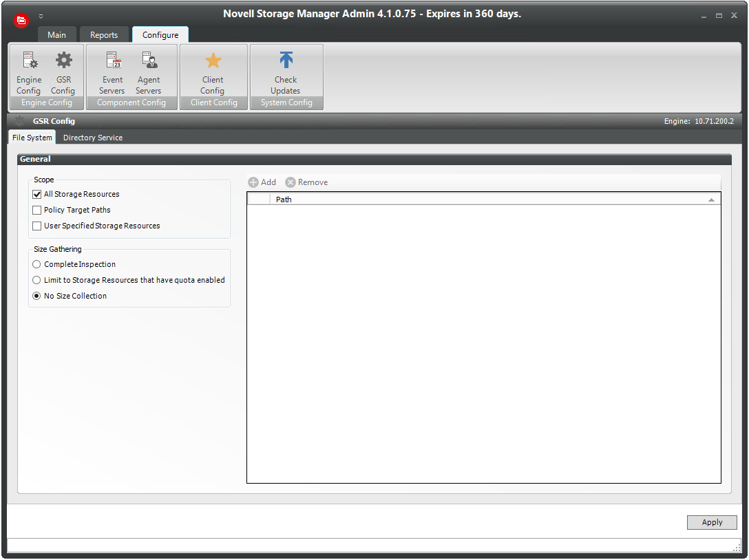Switch to the Reports ribbon tab
The image size is (749, 560).
104,35
